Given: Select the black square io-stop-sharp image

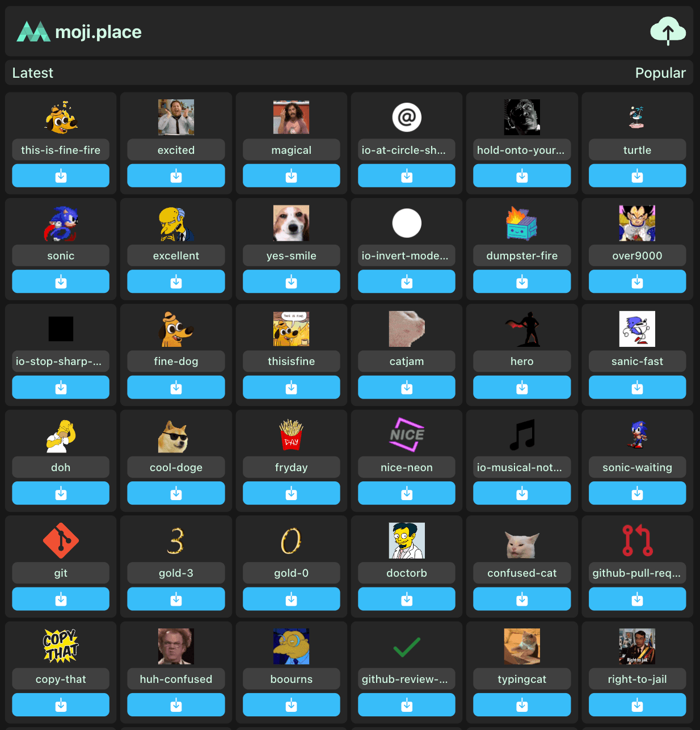Looking at the screenshot, I should pyautogui.click(x=61, y=329).
